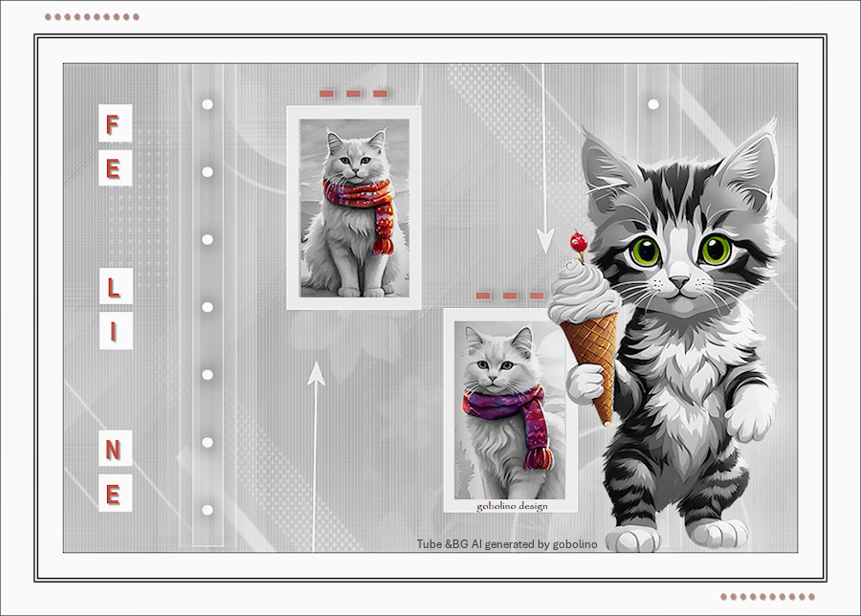This screenshot has width=861, height=616.
Task: Click the 'Tube &BG AI generated by gobolino' text
Action: pyautogui.click(x=507, y=544)
